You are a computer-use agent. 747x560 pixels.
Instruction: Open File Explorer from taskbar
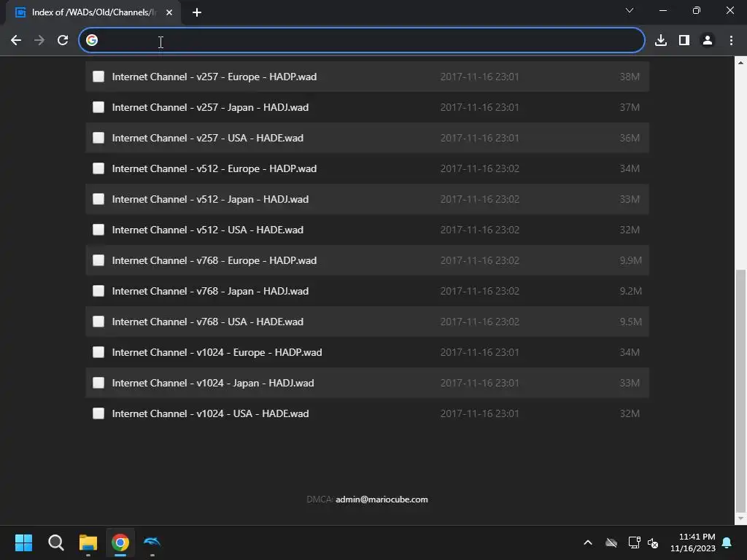[x=88, y=542]
